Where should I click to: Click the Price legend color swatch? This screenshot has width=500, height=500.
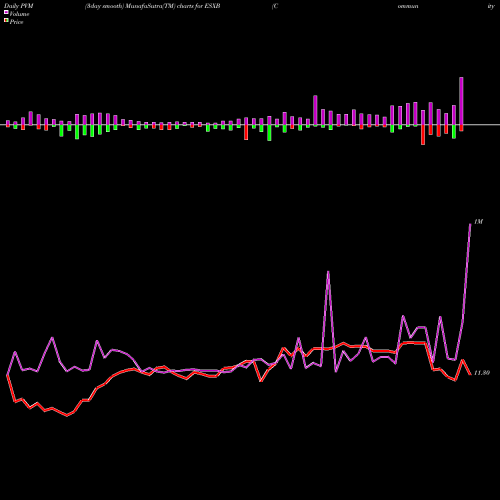pyautogui.click(x=6, y=21)
